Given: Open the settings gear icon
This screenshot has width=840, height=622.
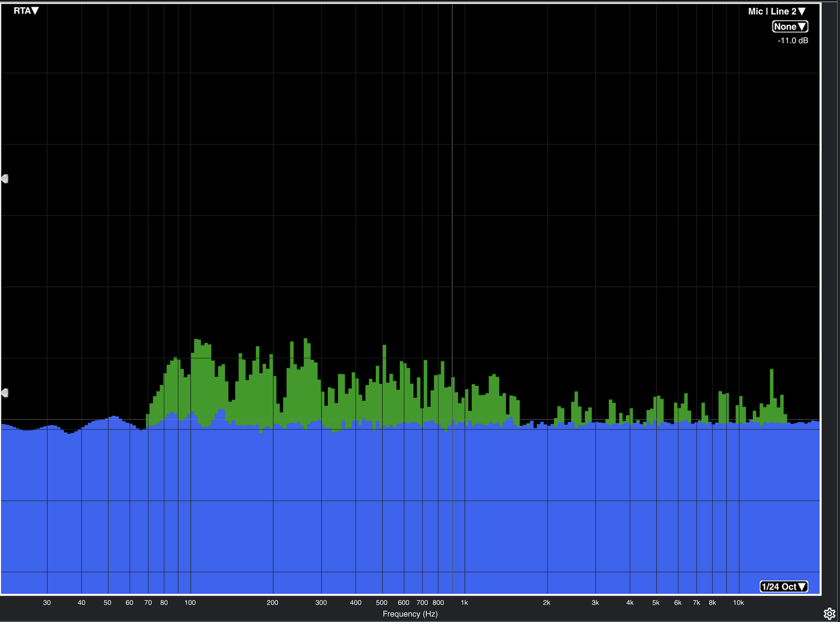Looking at the screenshot, I should [x=829, y=613].
